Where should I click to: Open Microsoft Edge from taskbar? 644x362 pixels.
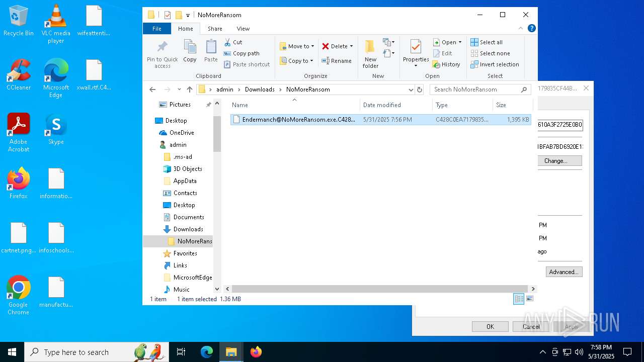coord(207,352)
